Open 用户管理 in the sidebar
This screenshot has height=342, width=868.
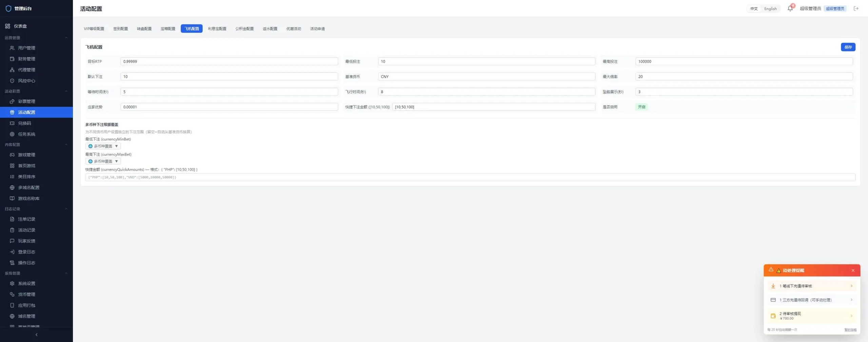click(36, 48)
